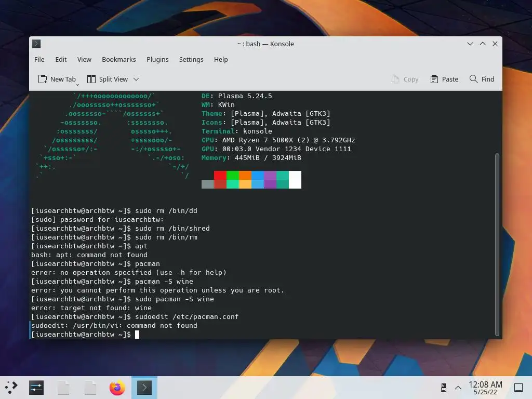Click the purple color block in neofetch palette
This screenshot has height=399, width=532.
coord(270,176)
